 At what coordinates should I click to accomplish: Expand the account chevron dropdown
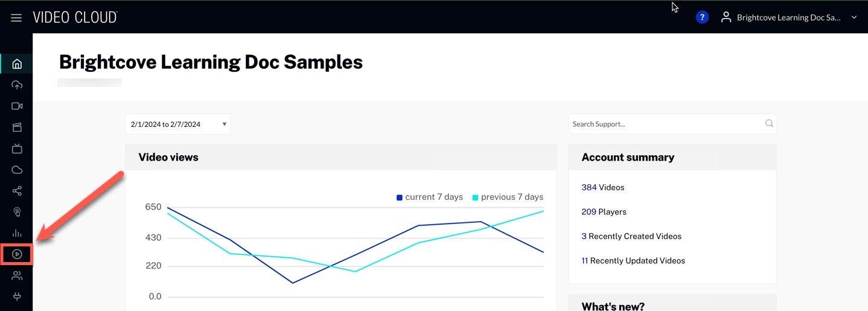(x=854, y=18)
